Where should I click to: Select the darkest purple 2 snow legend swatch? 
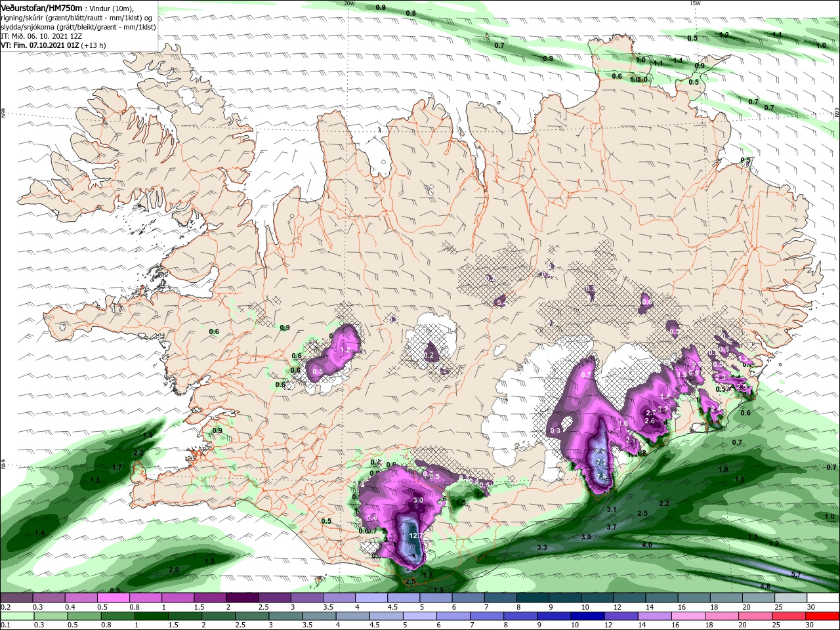click(242, 598)
